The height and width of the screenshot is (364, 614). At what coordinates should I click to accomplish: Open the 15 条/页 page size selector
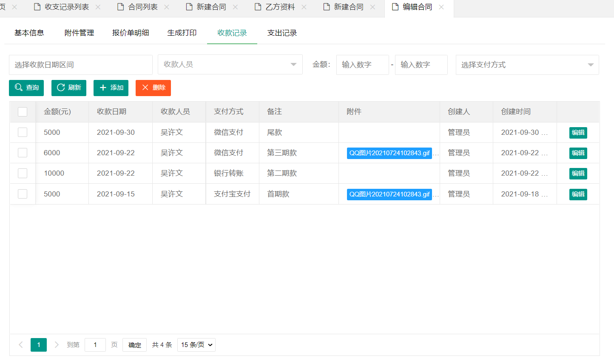pyautogui.click(x=196, y=345)
